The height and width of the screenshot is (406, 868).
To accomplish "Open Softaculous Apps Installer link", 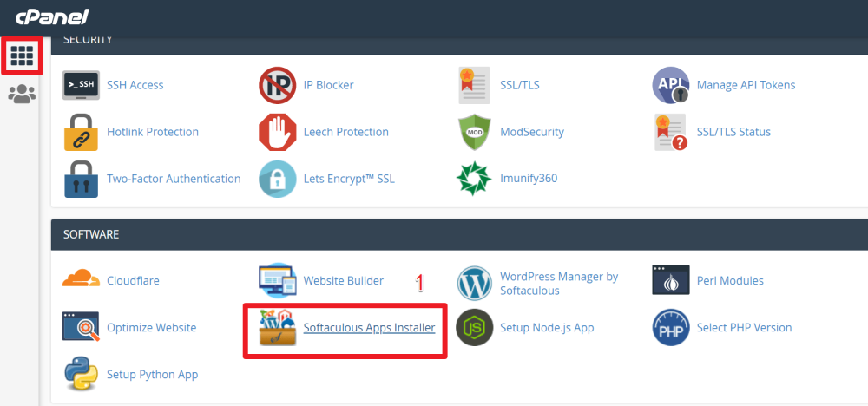I will pyautogui.click(x=369, y=327).
